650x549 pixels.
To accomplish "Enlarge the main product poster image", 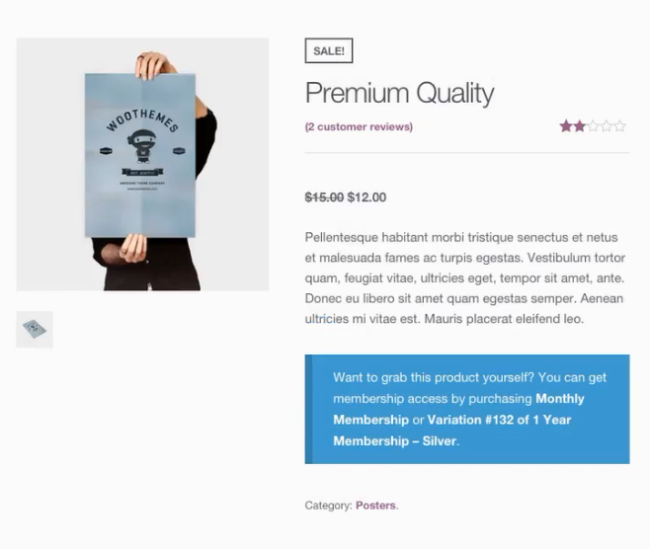I will tap(143, 164).
